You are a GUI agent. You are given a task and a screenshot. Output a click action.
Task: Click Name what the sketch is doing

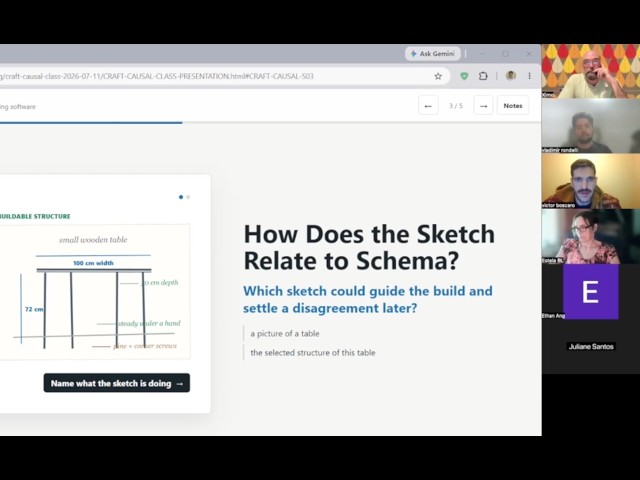pos(117,383)
